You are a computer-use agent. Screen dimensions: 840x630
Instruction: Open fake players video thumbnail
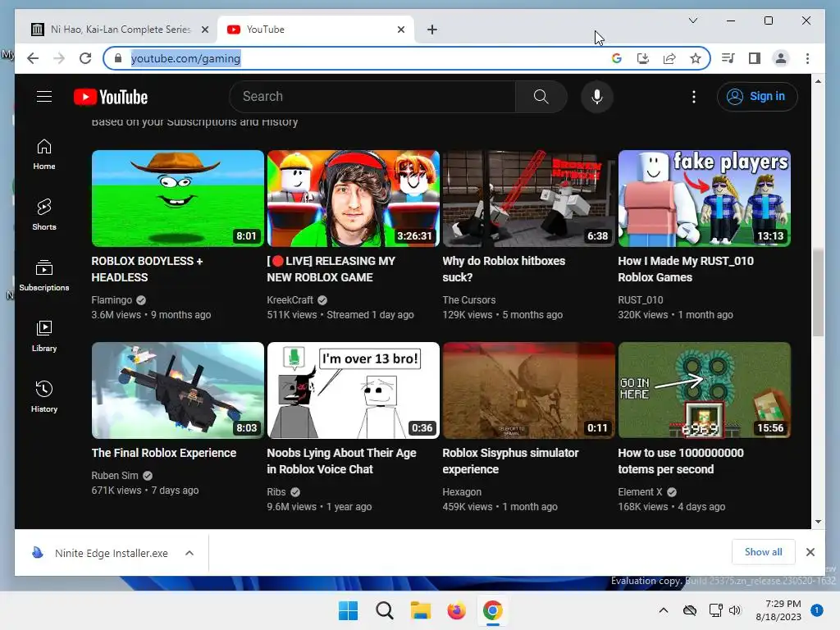(705, 199)
